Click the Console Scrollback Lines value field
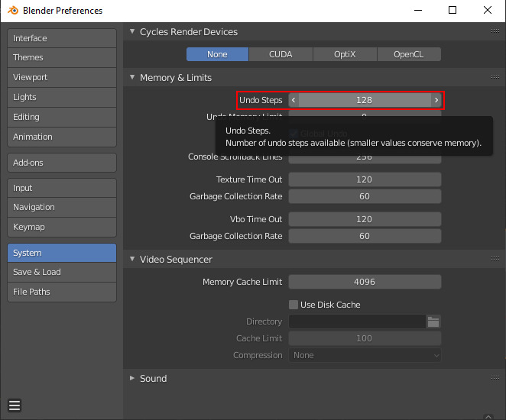The image size is (506, 420). [365, 160]
